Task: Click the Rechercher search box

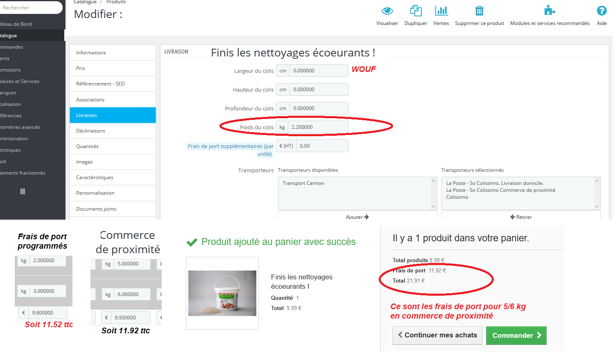Action: click(x=31, y=7)
